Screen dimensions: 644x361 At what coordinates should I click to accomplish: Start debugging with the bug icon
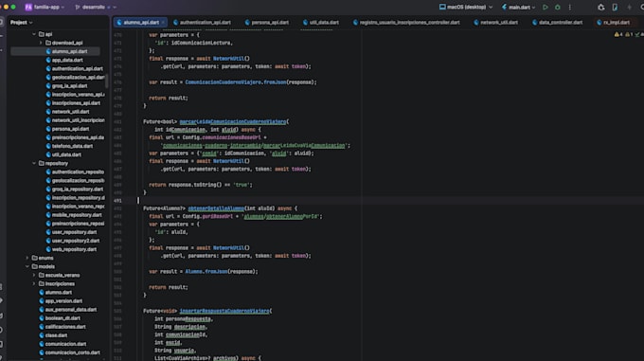557,7
